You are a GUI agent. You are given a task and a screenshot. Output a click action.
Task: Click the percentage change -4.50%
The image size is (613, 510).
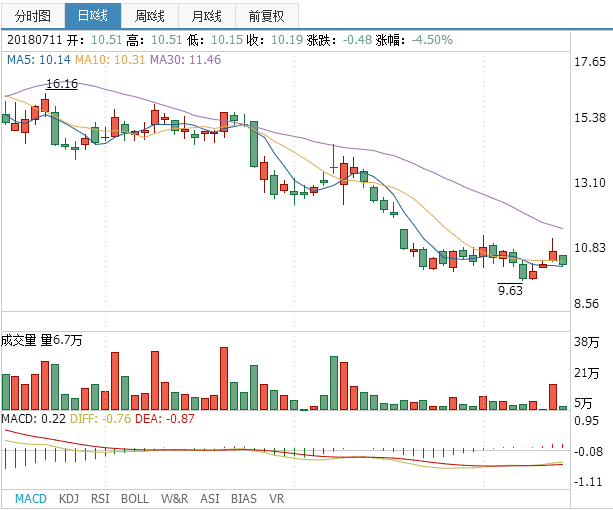[432, 40]
